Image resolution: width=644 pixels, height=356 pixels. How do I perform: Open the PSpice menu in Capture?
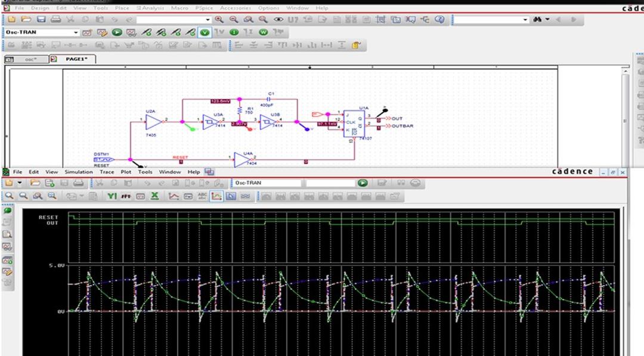tap(204, 8)
